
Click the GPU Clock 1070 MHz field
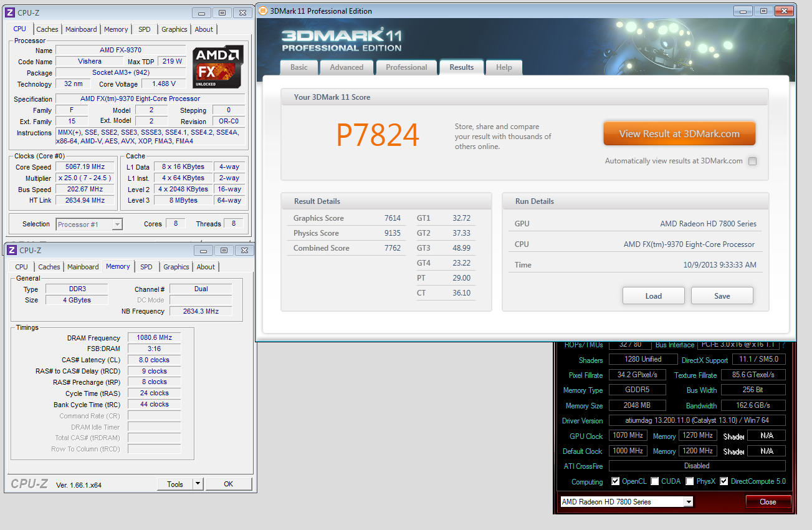(628, 436)
